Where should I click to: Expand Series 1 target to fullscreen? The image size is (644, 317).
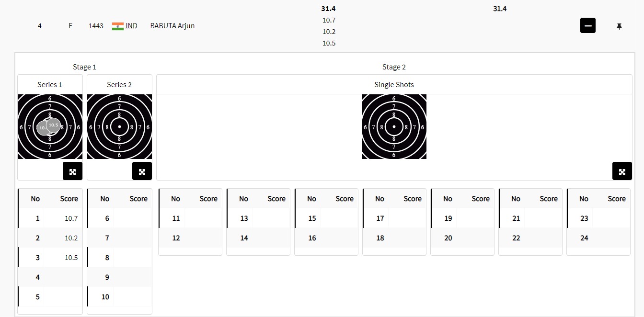72,171
